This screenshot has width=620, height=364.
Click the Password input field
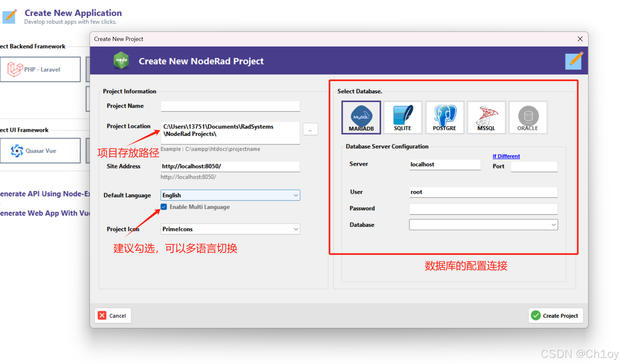483,209
